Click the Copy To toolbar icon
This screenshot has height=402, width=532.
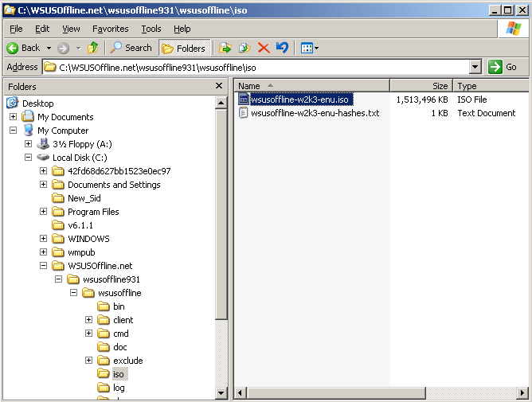pos(244,48)
